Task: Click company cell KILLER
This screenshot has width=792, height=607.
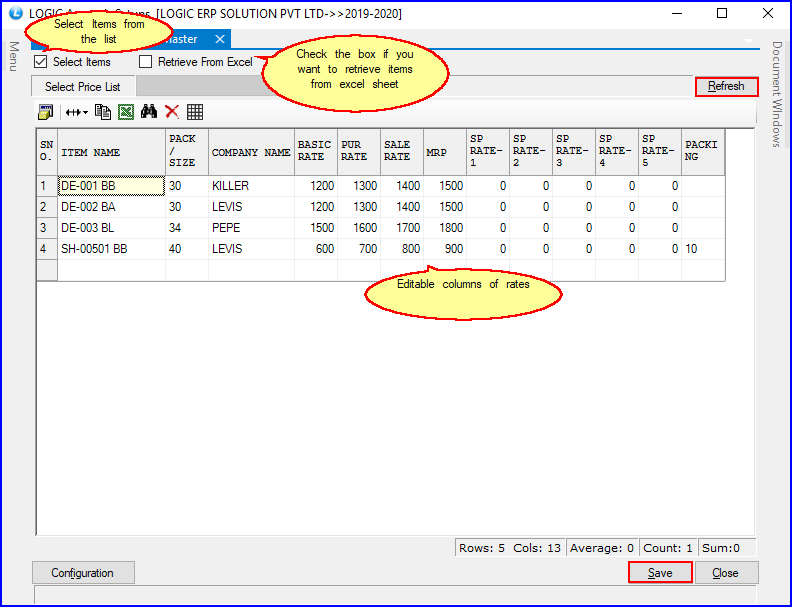Action: [251, 186]
